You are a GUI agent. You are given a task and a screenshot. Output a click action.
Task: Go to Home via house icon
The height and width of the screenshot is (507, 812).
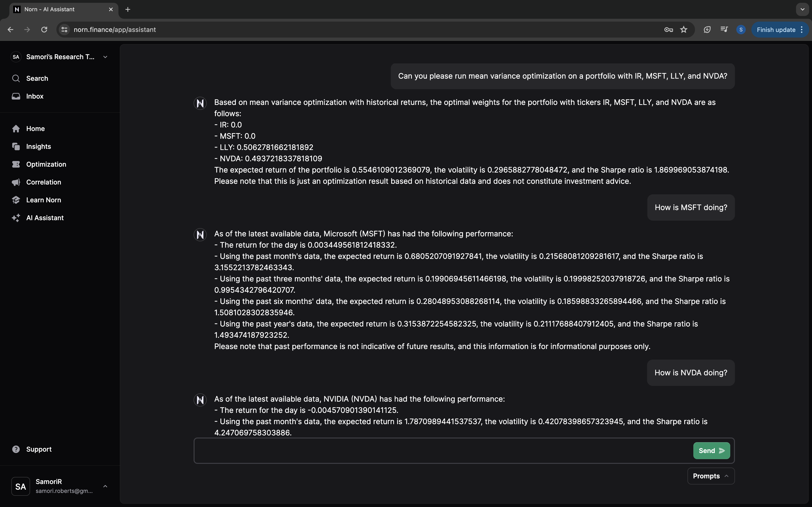coord(16,129)
